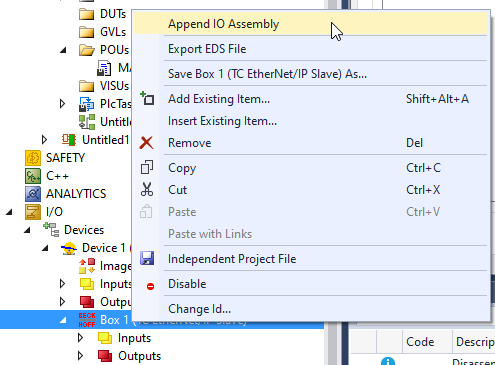
Task: Select the ANALYTICS icon in tree
Action: click(33, 194)
